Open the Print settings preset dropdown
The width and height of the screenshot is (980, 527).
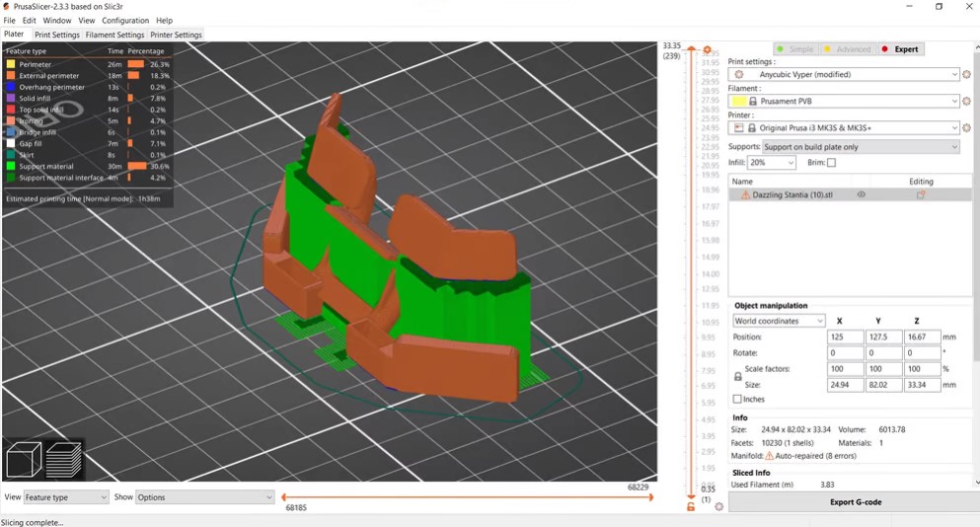[844, 74]
